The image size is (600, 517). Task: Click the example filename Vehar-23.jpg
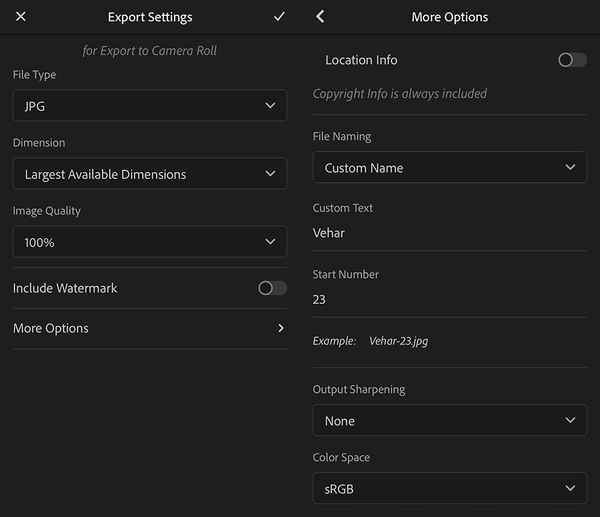point(398,341)
